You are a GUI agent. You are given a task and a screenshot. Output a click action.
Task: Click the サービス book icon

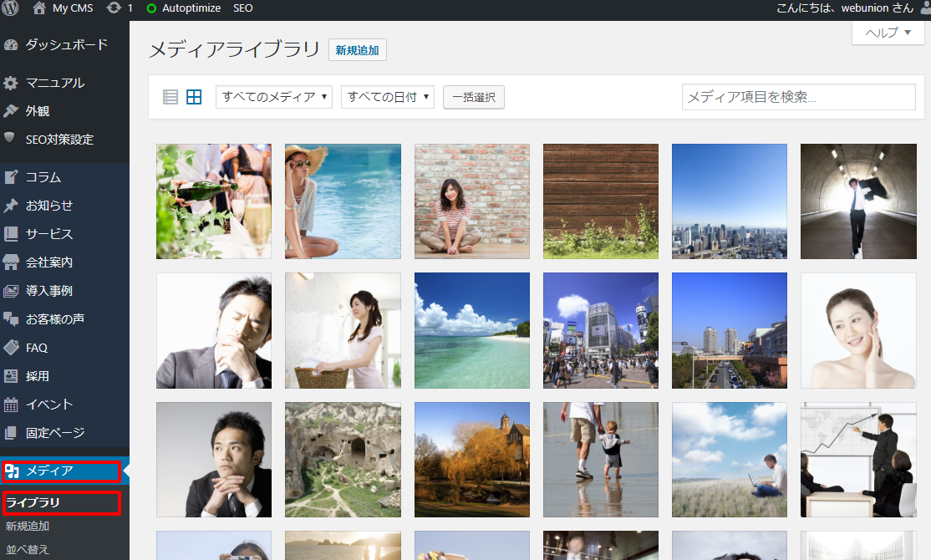coord(11,234)
